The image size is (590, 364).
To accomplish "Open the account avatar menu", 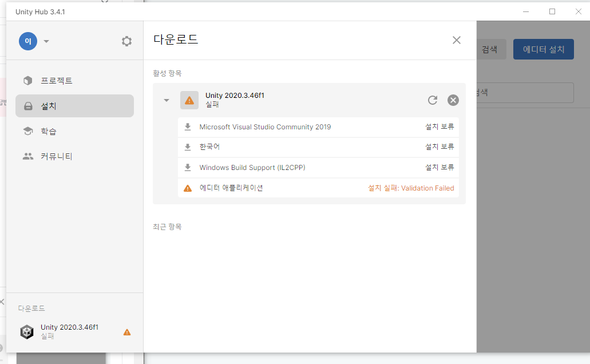I will pos(28,41).
